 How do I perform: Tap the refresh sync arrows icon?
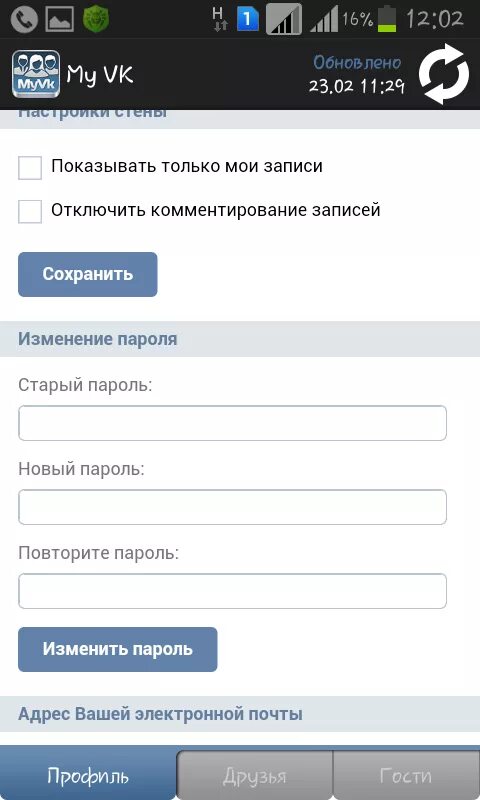click(444, 74)
